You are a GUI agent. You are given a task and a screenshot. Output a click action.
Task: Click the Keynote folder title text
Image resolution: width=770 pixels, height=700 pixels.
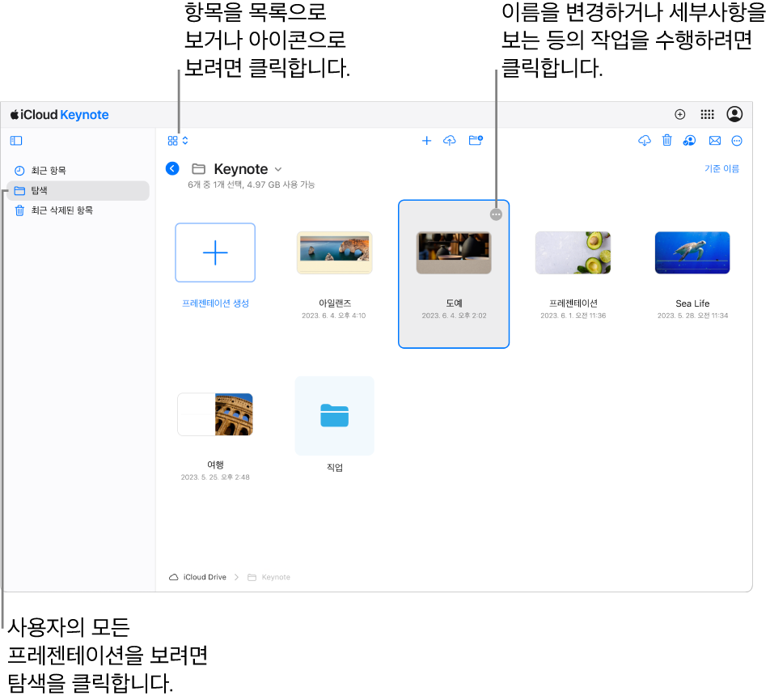click(241, 169)
